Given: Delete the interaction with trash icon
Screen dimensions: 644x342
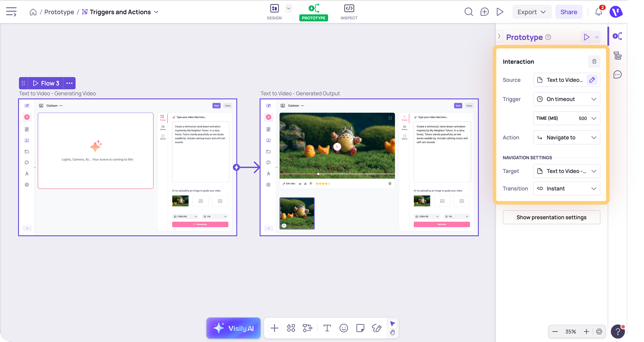Looking at the screenshot, I should 594,62.
